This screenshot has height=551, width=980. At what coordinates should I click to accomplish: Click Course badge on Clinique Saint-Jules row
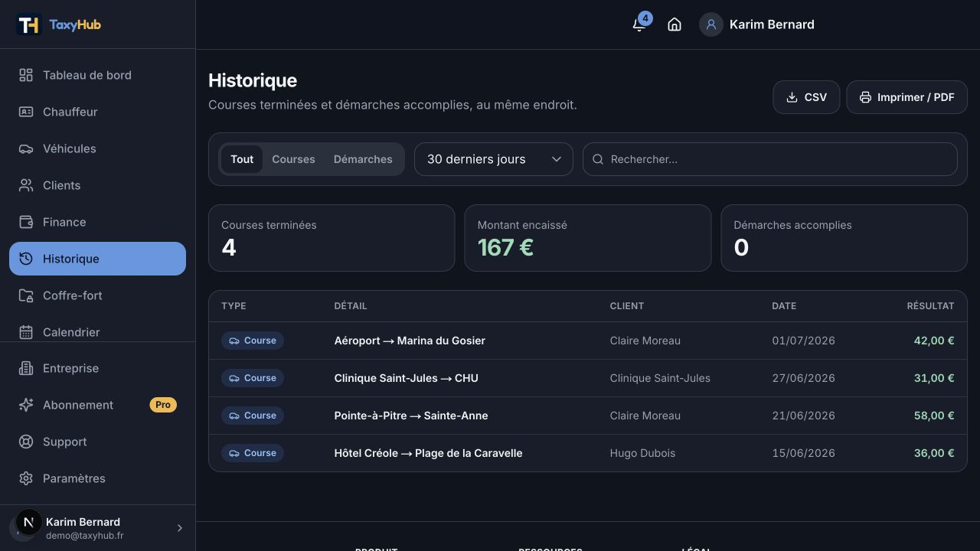[x=253, y=378]
